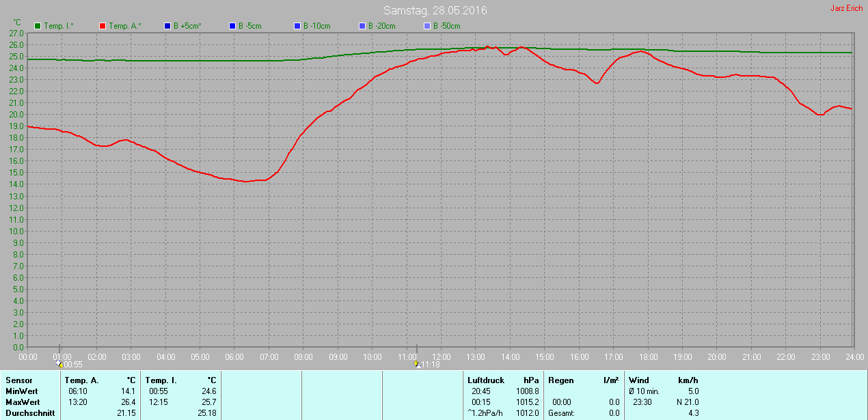Click the wind gust value 'N 21.0'
The image size is (868, 420).
[688, 402]
